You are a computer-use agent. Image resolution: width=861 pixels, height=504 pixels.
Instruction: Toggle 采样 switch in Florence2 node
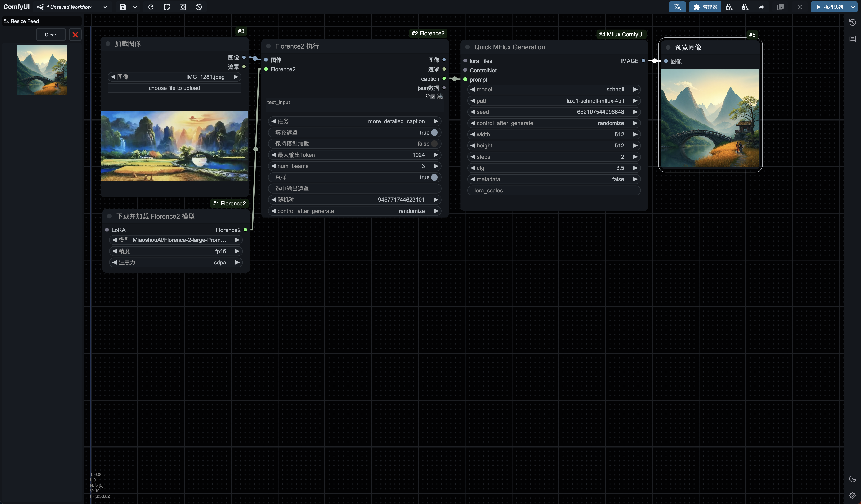pyautogui.click(x=434, y=177)
